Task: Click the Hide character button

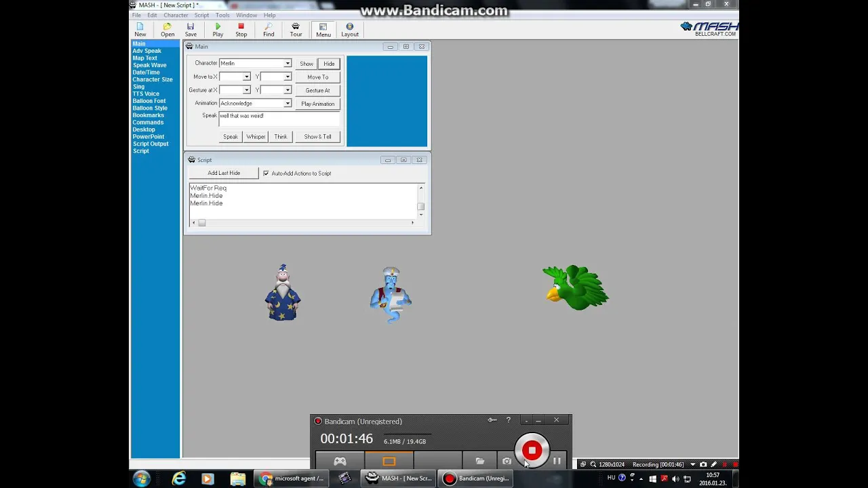Action: point(329,64)
